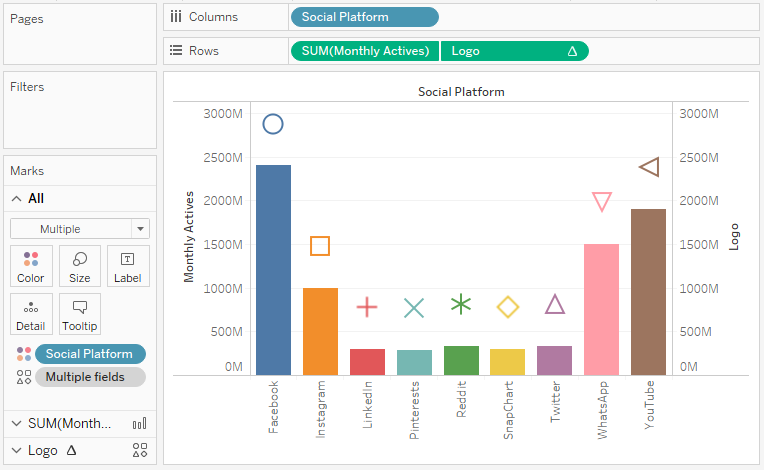764x470 pixels.
Task: Click shape icon beside Multiple fields pill
Action: pos(24,377)
